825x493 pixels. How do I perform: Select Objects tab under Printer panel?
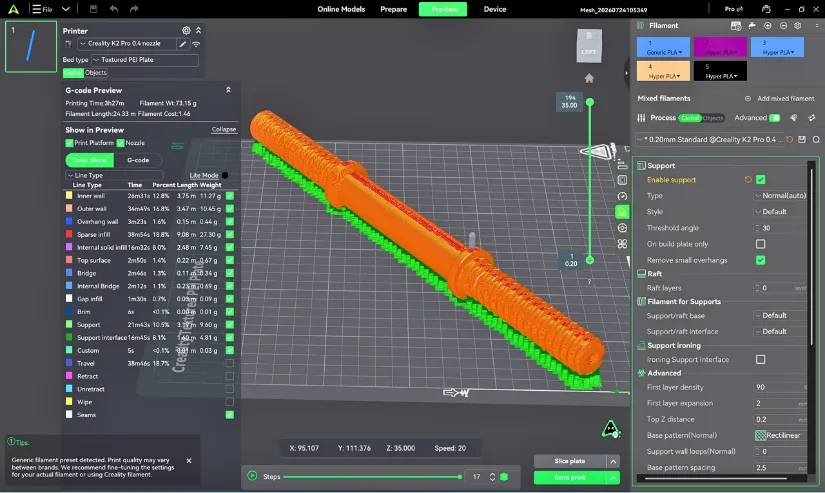point(96,73)
